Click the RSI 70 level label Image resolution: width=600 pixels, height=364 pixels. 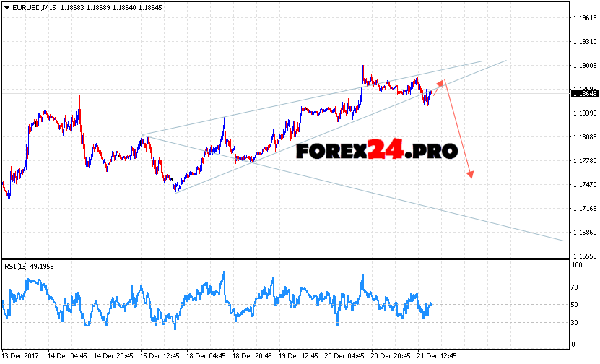tap(574, 287)
